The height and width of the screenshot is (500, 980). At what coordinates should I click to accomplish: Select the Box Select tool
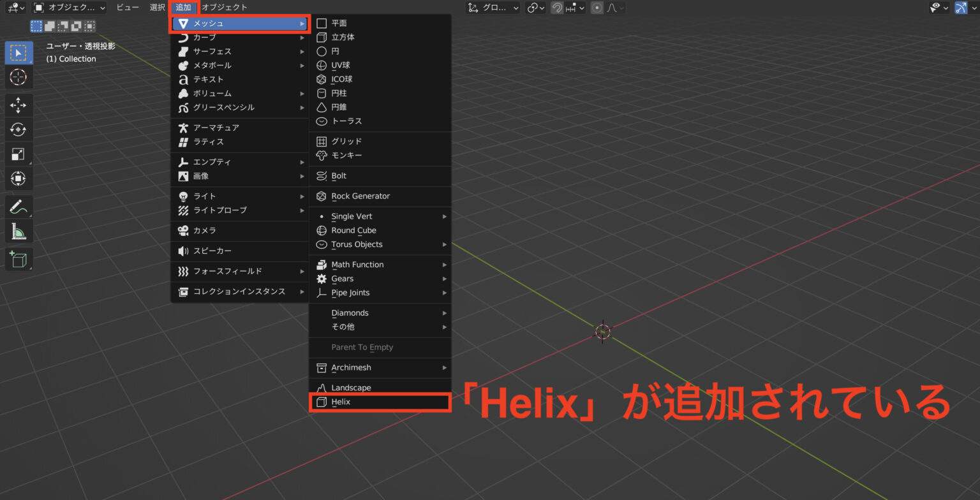click(19, 52)
